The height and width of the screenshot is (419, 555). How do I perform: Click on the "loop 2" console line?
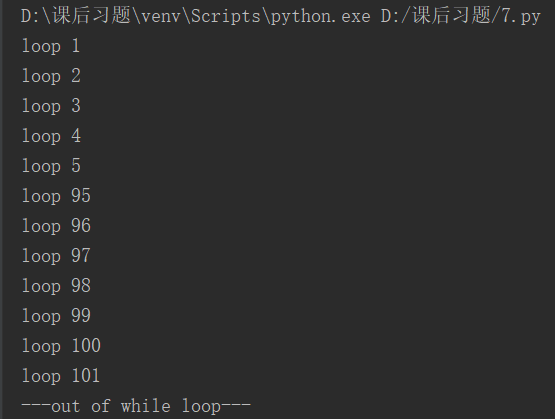[x=51, y=76]
